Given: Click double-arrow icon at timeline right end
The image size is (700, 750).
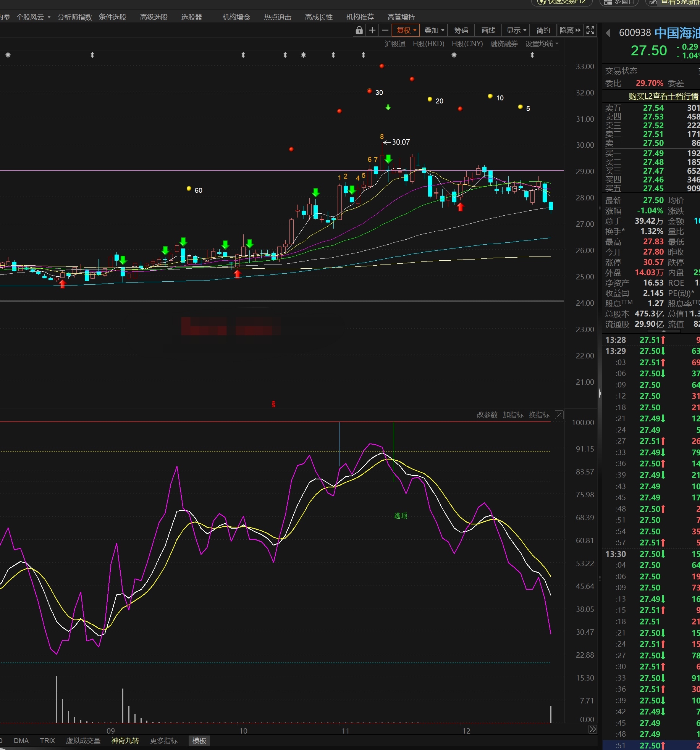Looking at the screenshot, I should (592, 730).
